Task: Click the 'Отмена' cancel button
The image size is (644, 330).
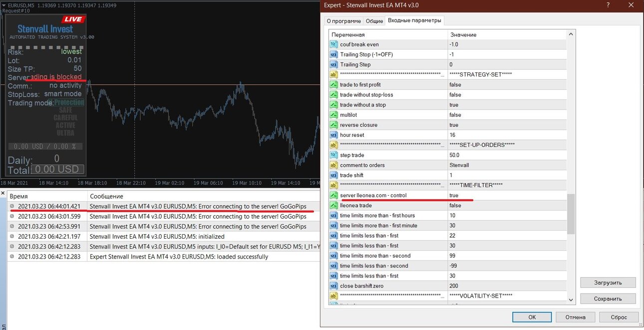Action: point(575,317)
